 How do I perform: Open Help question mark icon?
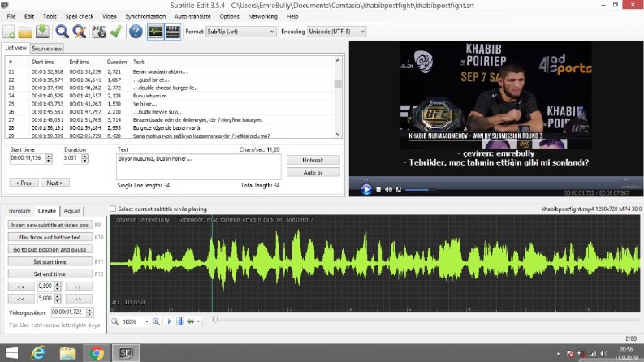coord(136,32)
